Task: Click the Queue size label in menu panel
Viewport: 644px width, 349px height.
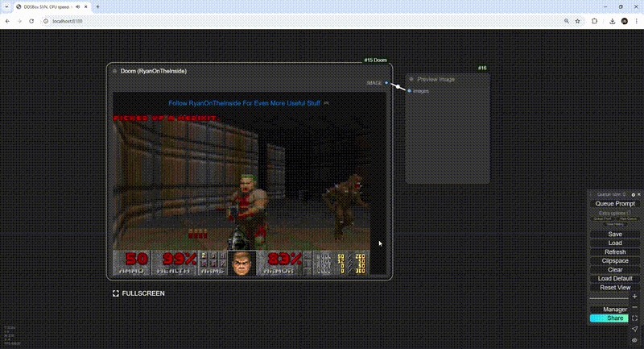Action: pos(611,194)
